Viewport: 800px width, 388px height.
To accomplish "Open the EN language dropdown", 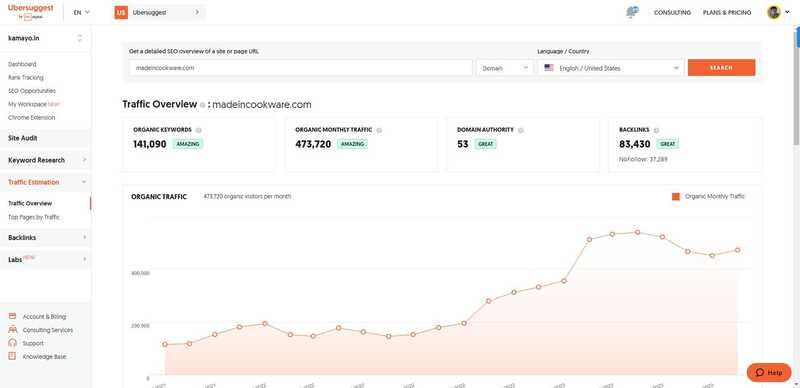I will tap(81, 12).
